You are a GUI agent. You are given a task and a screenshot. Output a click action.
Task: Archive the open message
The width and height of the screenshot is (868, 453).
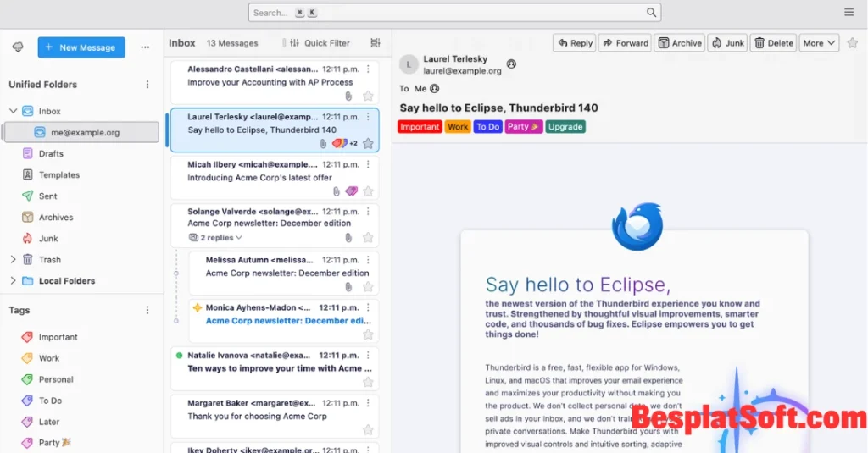tap(680, 43)
